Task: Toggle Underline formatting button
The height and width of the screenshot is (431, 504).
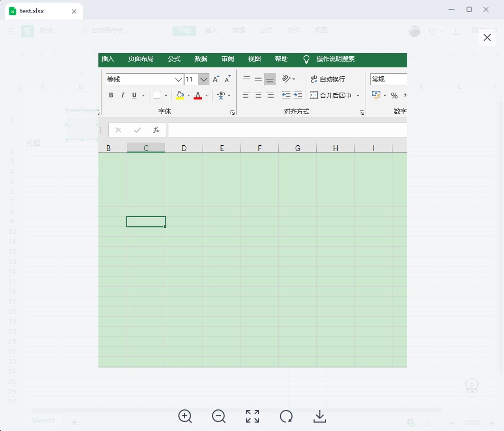Action: [x=134, y=95]
